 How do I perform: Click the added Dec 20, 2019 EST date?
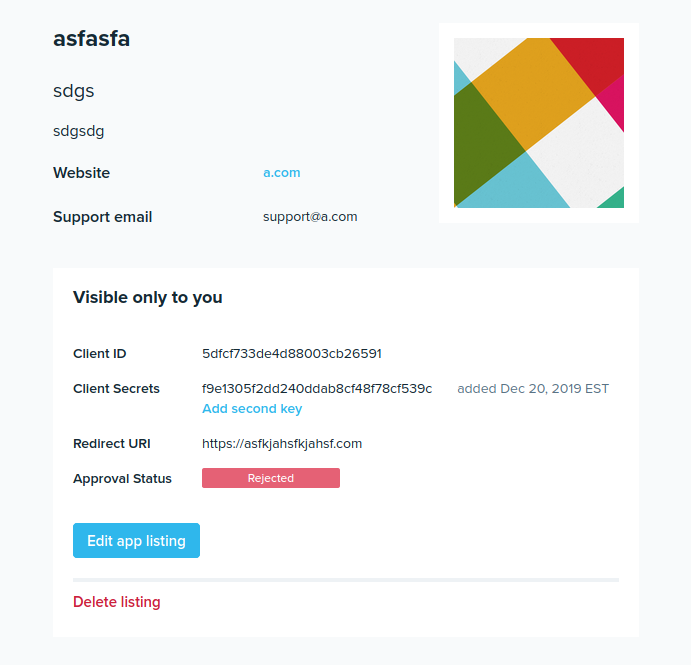(533, 389)
